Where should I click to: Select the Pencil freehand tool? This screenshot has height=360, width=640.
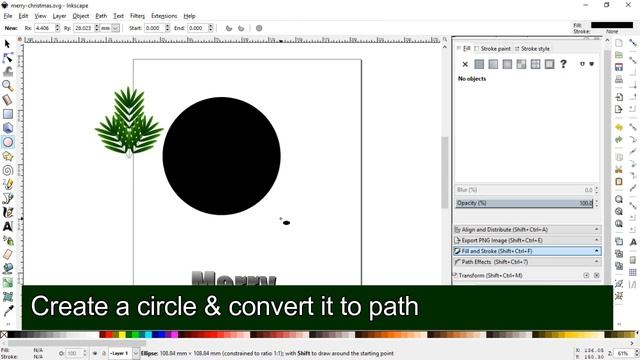pos(7,184)
